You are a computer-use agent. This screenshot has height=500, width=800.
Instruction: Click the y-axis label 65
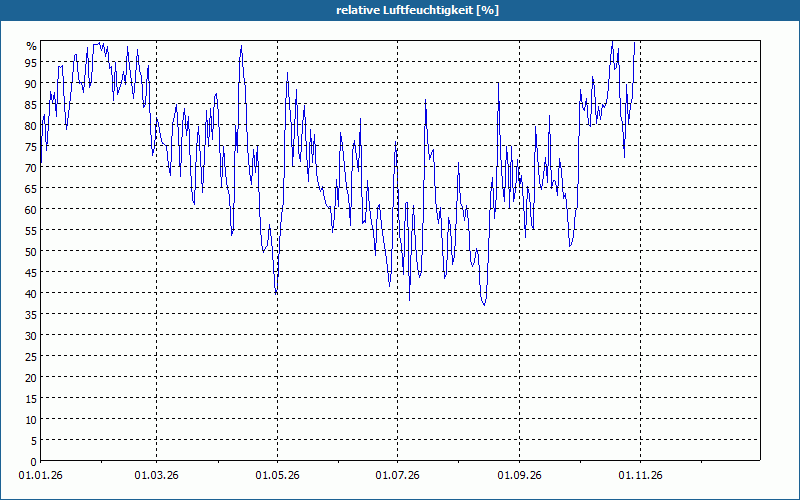click(31, 188)
